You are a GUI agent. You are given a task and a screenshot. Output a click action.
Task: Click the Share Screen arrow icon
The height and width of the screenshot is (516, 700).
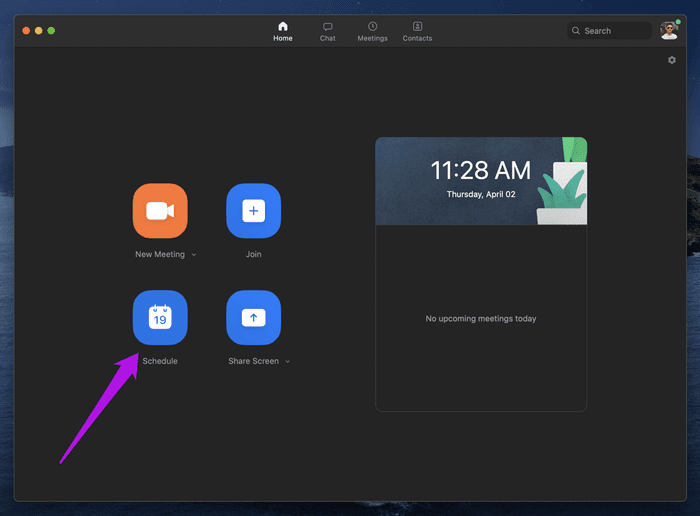[254, 317]
